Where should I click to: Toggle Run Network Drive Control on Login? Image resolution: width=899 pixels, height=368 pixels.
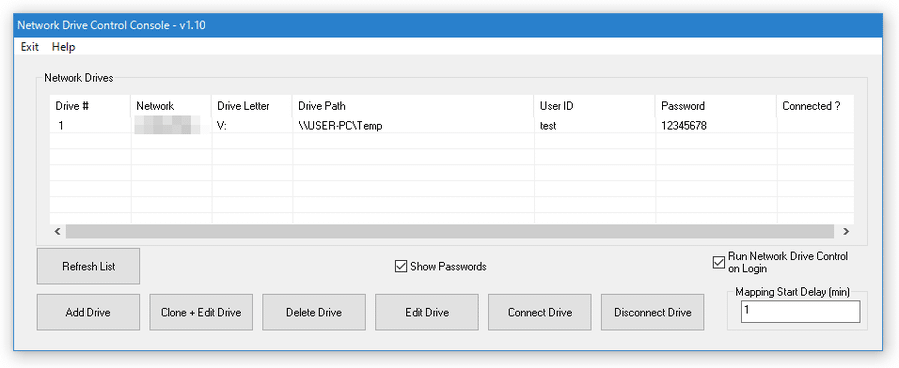pyautogui.click(x=718, y=263)
